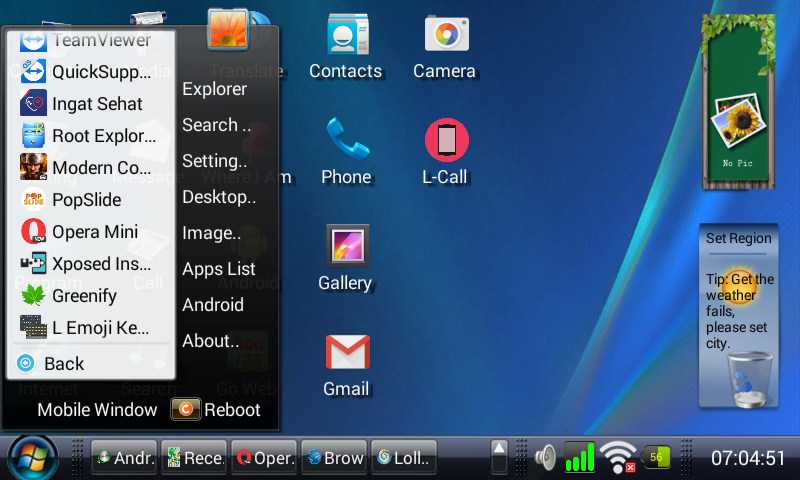Launch the Camera desktop icon
This screenshot has height=480, width=800.
445,48
